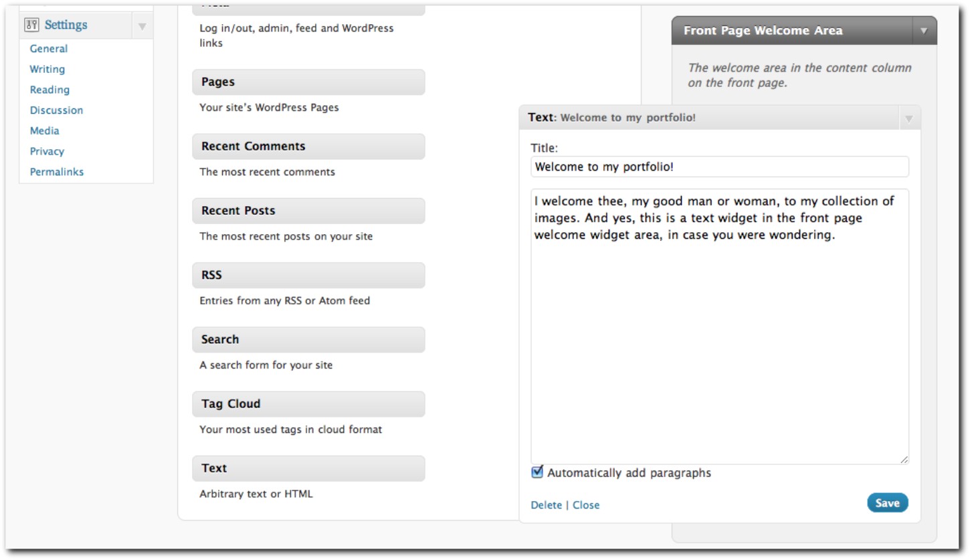Collapse the Text widget with its arrow
The height and width of the screenshot is (560, 970).
908,118
